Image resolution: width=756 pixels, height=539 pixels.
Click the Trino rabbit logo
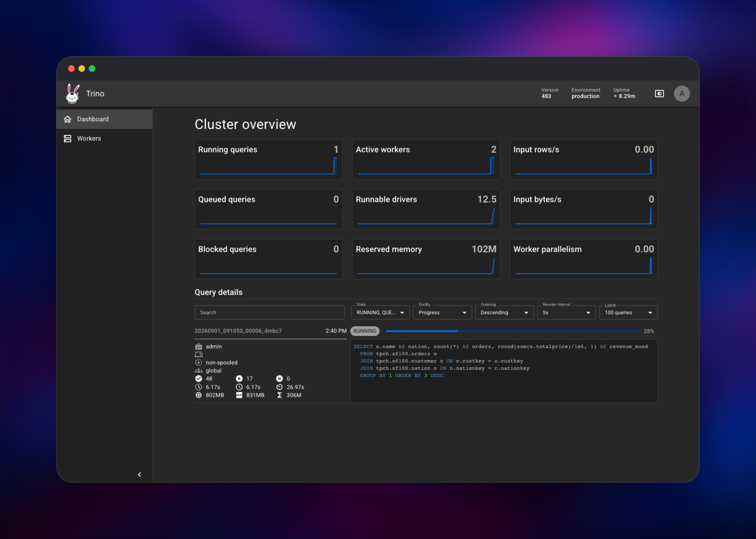coord(72,94)
